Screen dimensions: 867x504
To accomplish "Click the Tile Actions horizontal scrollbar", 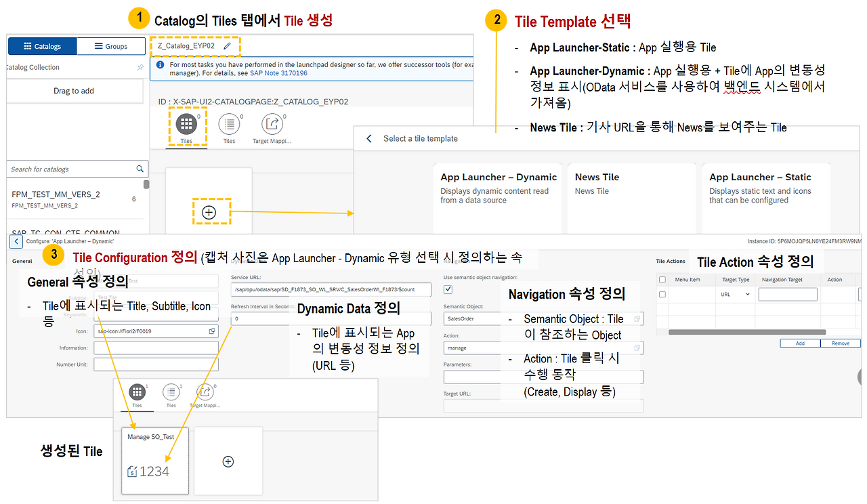I will [747, 332].
